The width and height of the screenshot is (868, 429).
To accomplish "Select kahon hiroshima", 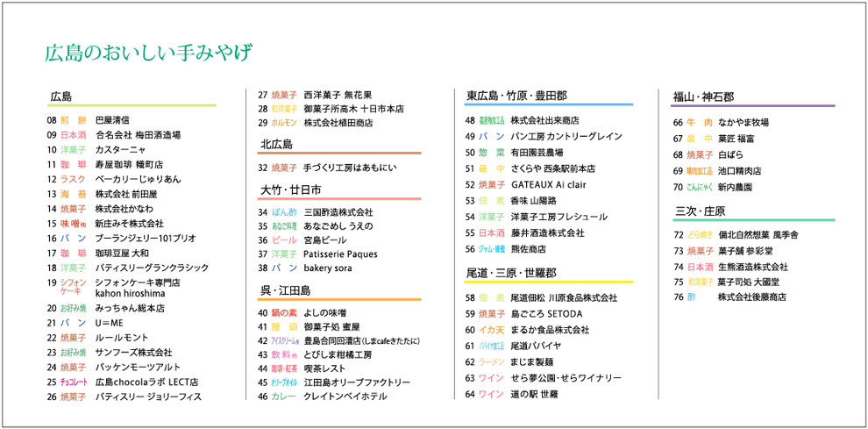I will coord(130,293).
